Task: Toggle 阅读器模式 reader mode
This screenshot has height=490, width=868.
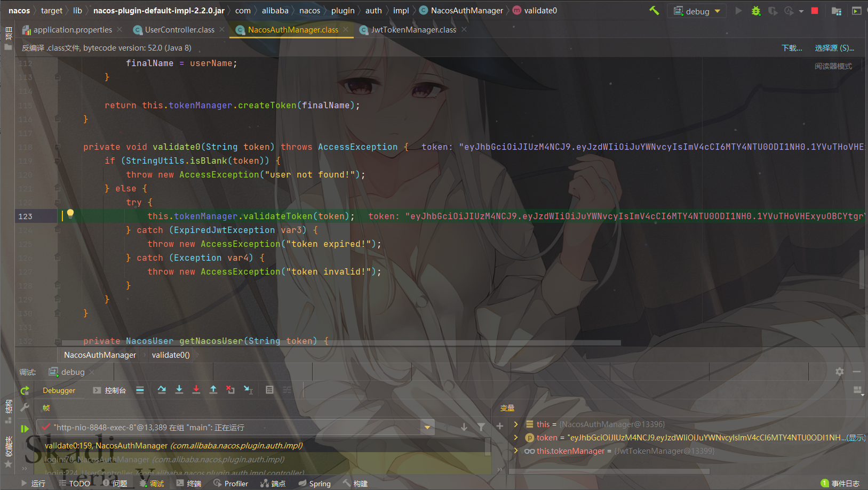Action: [833, 66]
